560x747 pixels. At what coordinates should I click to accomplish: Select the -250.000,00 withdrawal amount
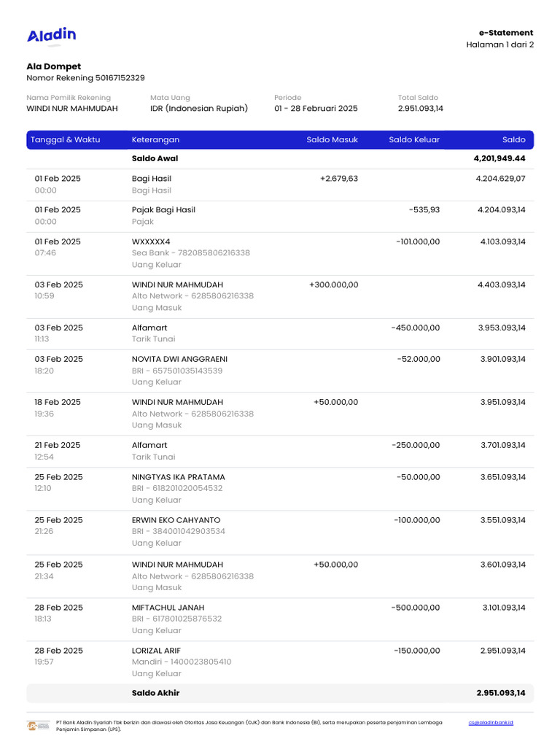(x=416, y=445)
